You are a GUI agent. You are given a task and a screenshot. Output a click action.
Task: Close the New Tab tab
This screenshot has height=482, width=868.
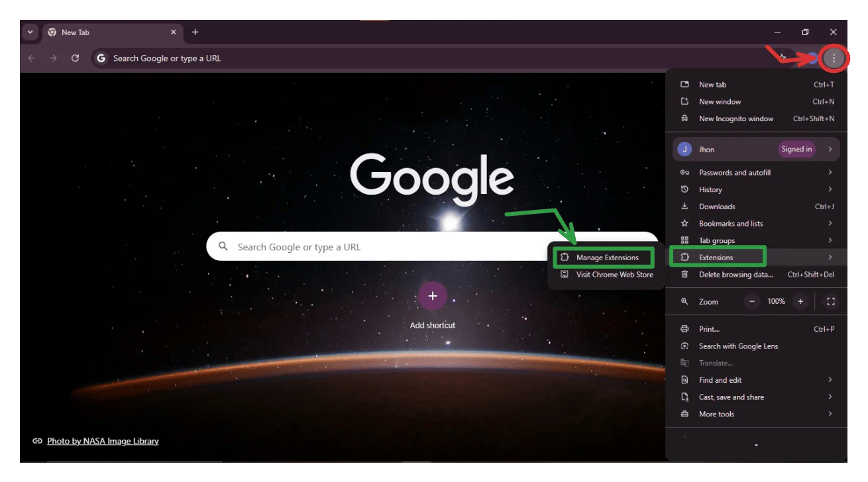tap(174, 32)
